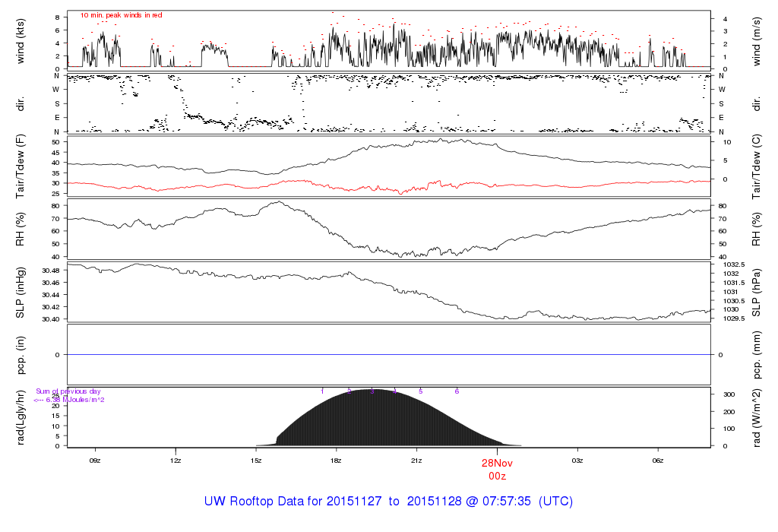
Task: Click the 'UW Rooftop Data' chart title
Action: [388, 502]
